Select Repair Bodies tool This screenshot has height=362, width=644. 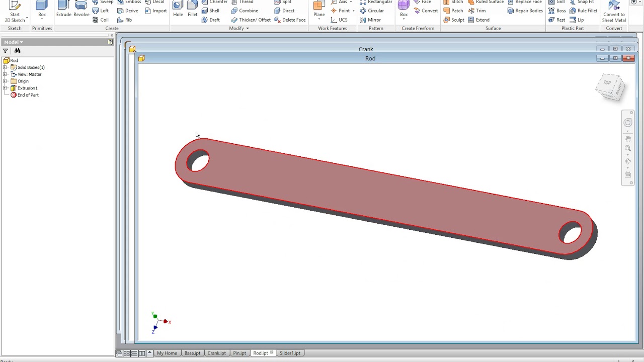point(525,11)
